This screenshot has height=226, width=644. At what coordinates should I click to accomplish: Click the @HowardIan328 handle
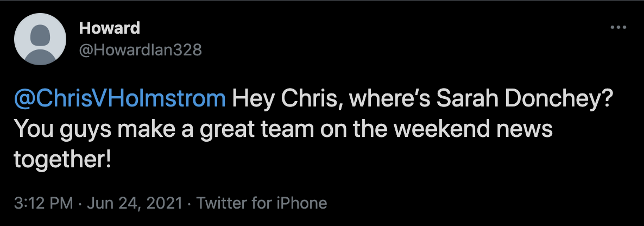tap(140, 50)
